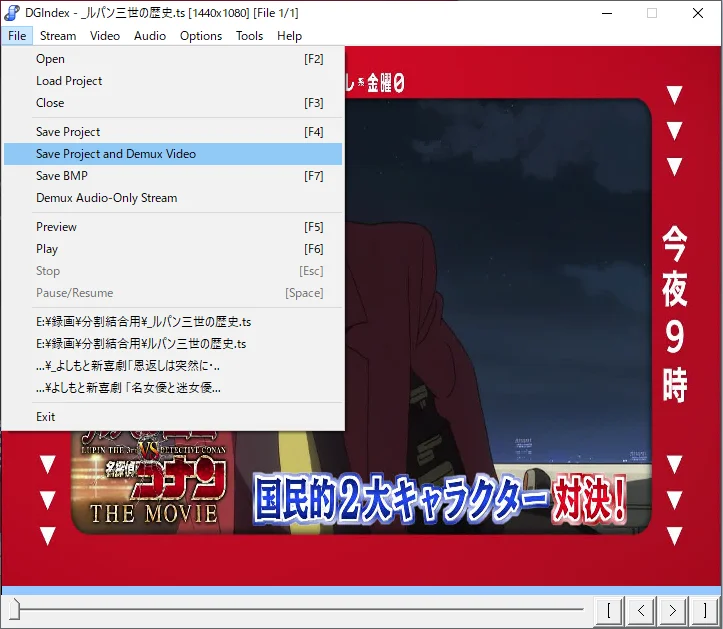Open the Video menu

click(x=105, y=36)
